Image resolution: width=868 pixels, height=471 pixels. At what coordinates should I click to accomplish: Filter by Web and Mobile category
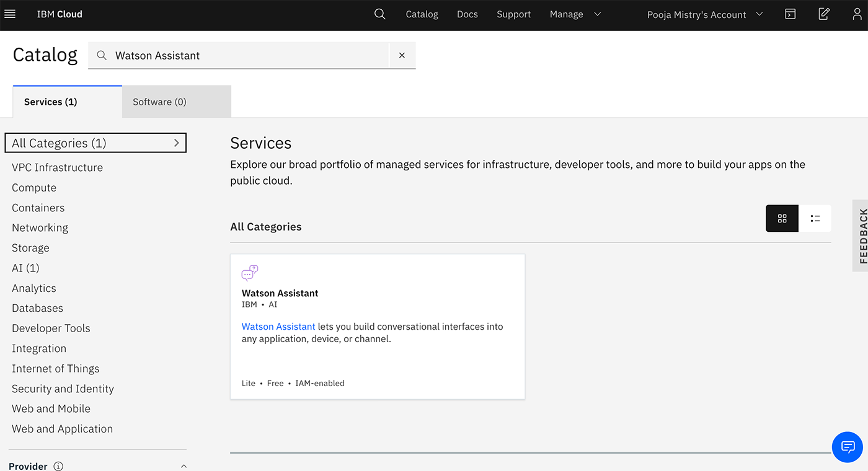51,408
